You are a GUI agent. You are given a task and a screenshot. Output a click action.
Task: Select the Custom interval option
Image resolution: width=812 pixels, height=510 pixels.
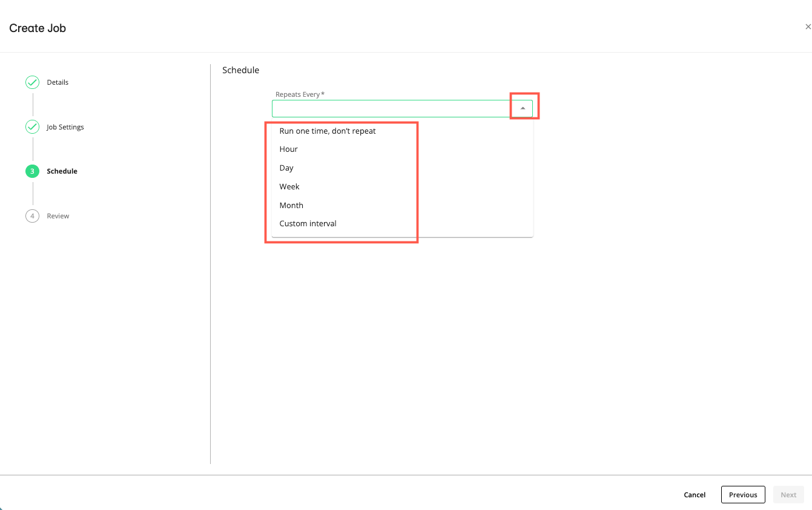point(308,223)
